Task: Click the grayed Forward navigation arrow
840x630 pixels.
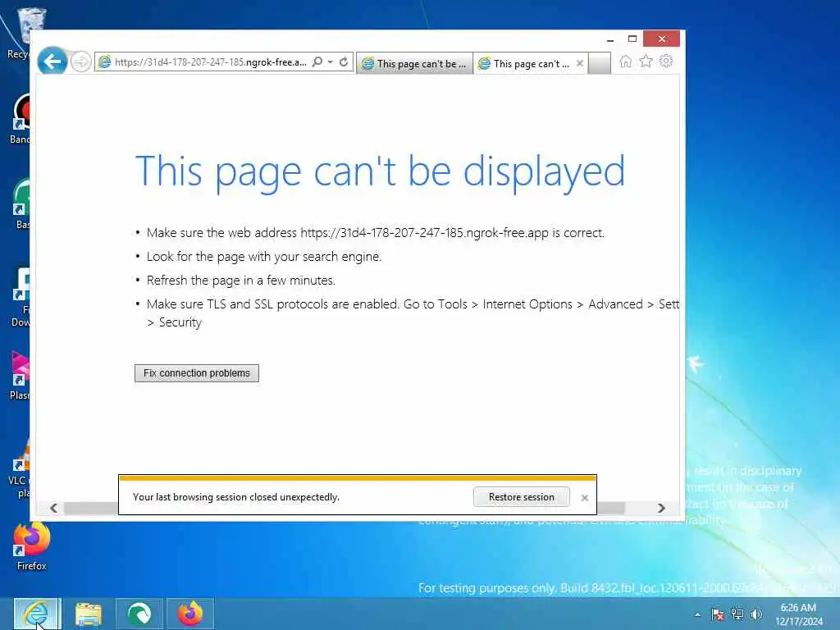Action: click(81, 62)
